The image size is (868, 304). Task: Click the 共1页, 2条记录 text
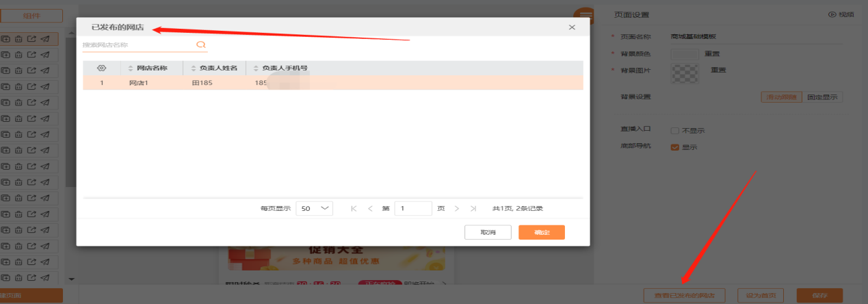(518, 208)
